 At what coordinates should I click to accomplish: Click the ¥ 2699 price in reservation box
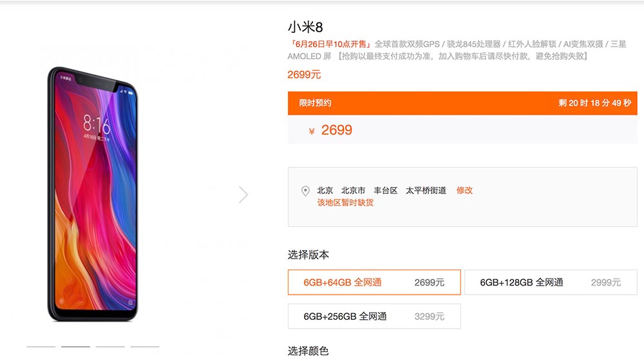(x=330, y=130)
